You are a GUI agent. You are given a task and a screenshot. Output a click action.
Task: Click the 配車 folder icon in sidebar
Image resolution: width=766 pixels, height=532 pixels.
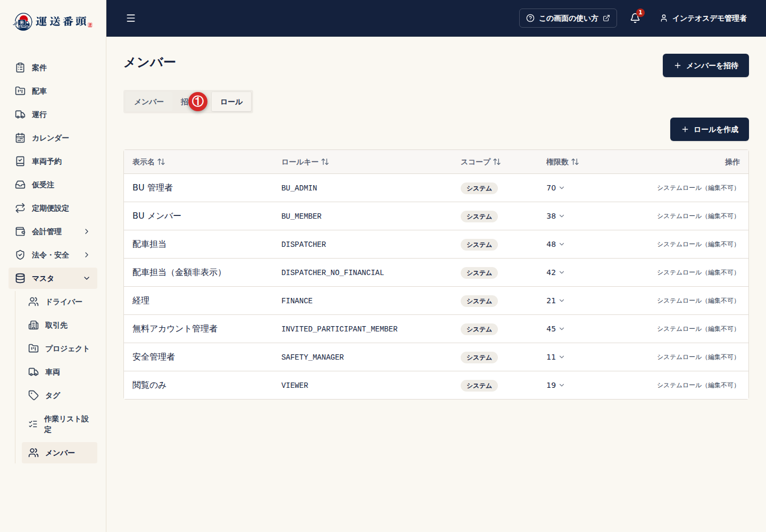pyautogui.click(x=20, y=91)
